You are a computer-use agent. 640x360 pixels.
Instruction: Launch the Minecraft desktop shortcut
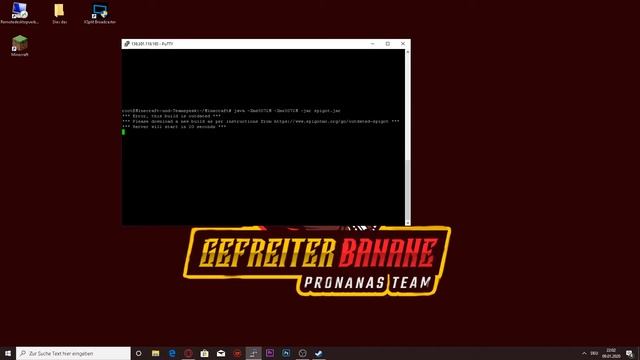20,45
